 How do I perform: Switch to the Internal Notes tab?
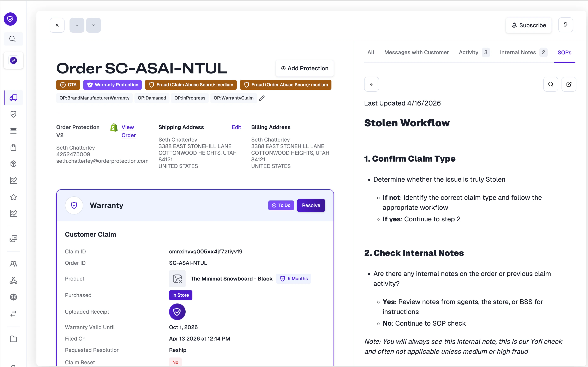pos(518,52)
